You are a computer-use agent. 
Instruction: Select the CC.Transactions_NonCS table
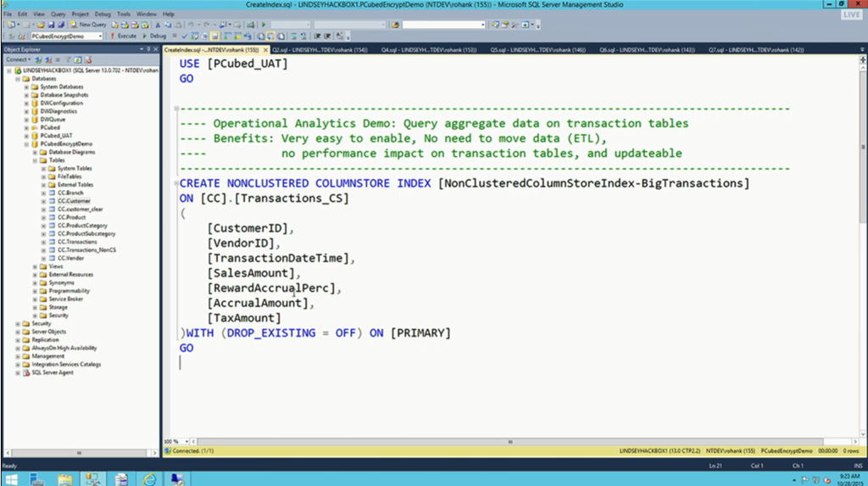86,250
